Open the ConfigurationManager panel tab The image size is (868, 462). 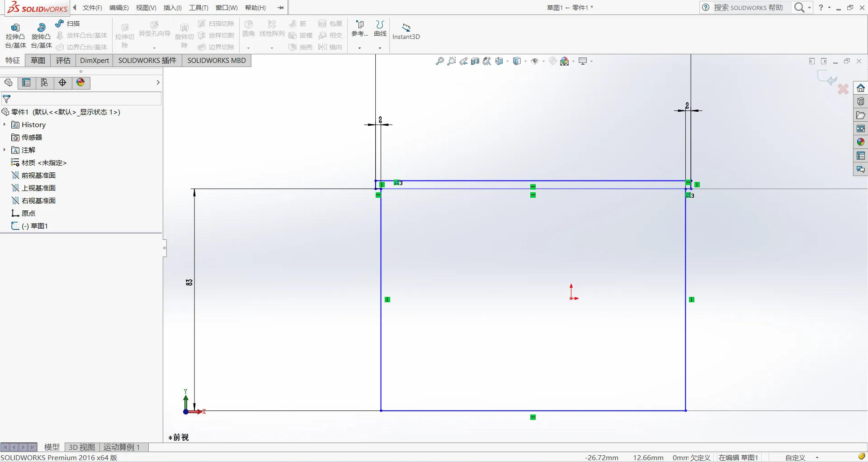click(x=44, y=82)
